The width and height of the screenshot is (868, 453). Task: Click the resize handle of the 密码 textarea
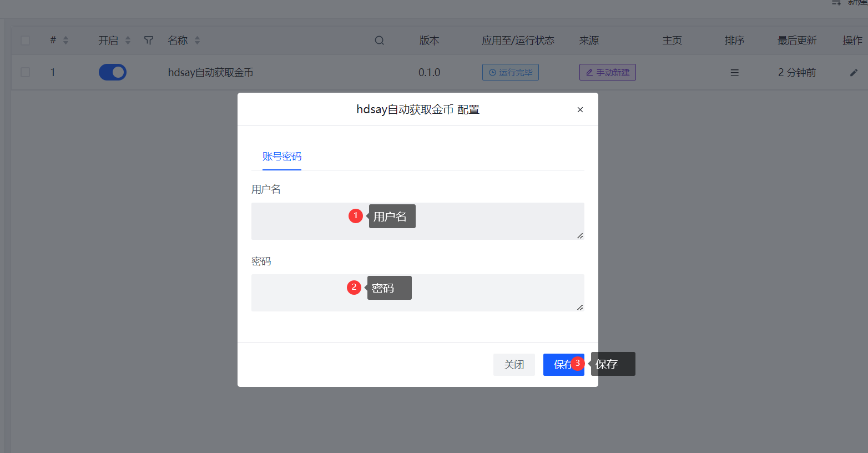point(580,308)
